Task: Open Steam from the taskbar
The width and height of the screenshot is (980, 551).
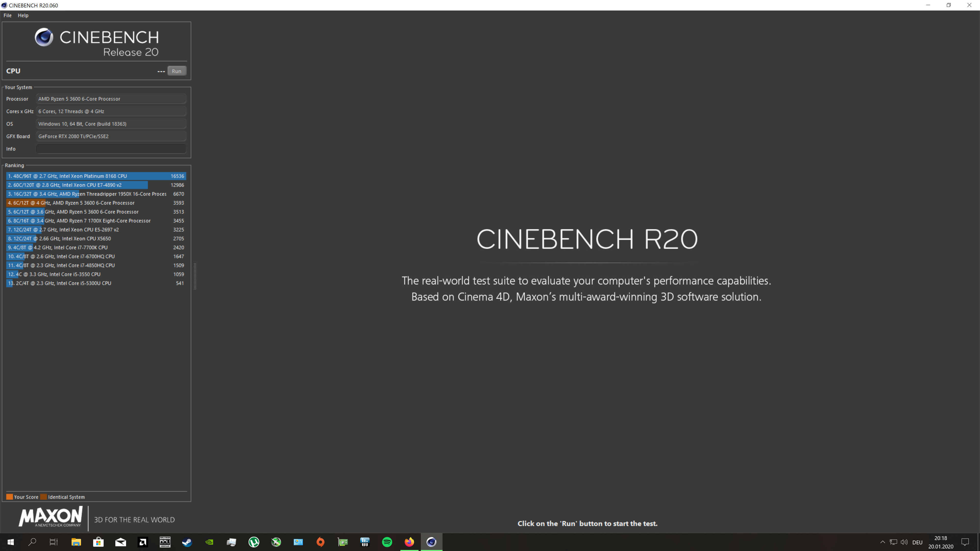Action: (x=187, y=542)
